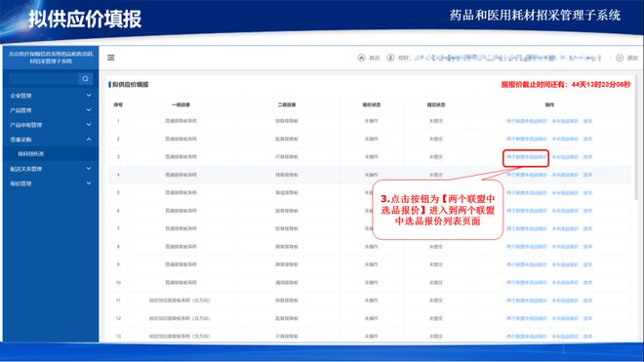Screen dimensions: 644x362
Task: Expand the 报价管理 menu chevron
Action: (x=89, y=183)
